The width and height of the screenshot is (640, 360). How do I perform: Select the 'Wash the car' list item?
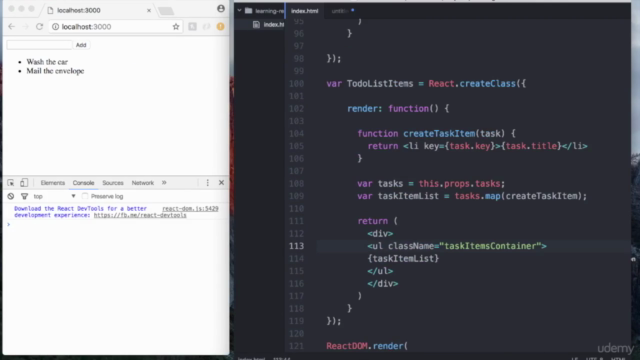[x=47, y=62]
